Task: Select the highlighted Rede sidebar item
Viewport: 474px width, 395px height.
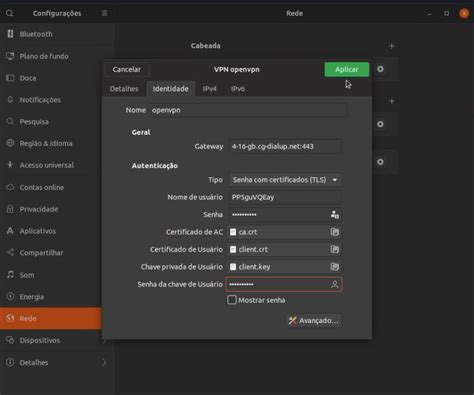Action: coord(51,318)
